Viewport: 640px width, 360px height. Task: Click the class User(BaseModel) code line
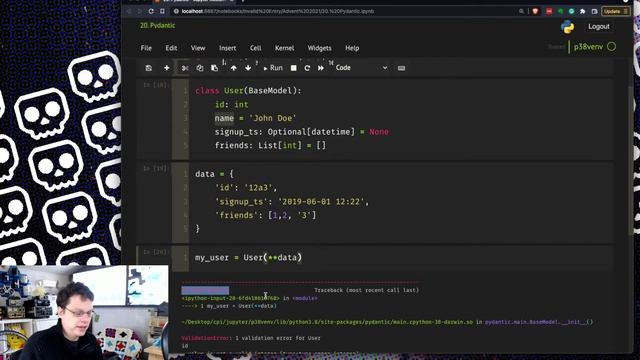pos(248,91)
